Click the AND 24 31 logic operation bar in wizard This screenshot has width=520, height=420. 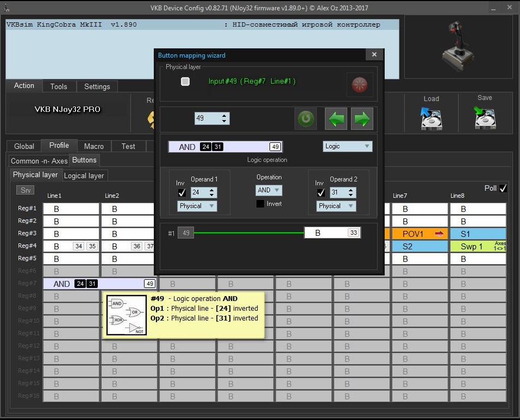click(x=225, y=147)
